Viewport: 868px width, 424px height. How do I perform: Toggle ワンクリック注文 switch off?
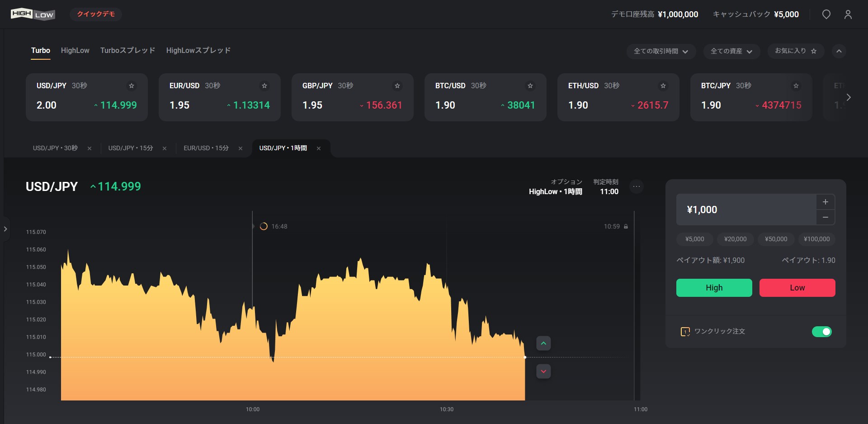821,332
